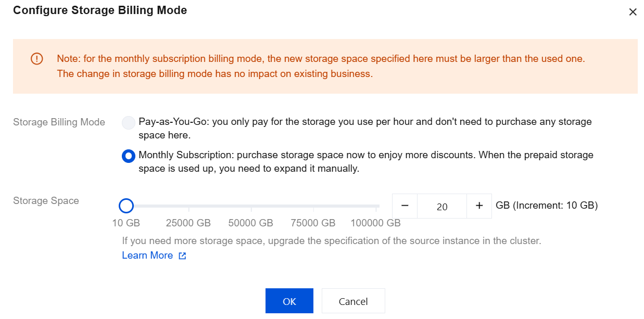644x319 pixels.
Task: Increase storage space with plus button
Action: coord(479,206)
